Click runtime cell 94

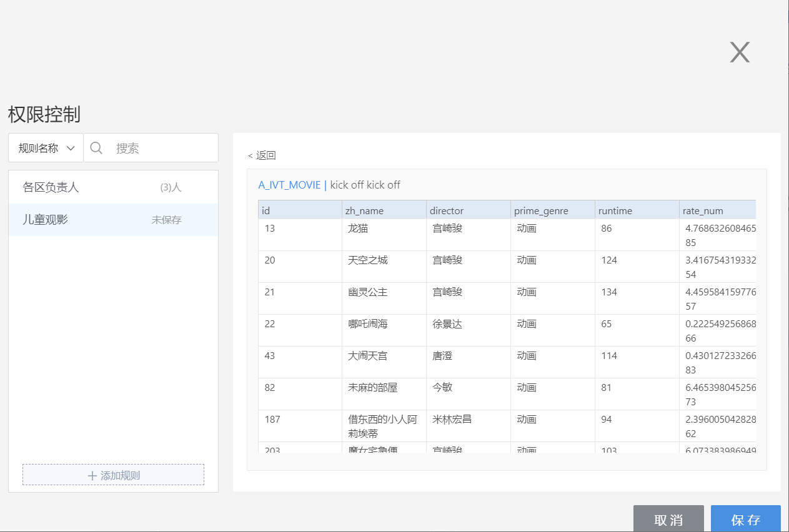[637, 426]
